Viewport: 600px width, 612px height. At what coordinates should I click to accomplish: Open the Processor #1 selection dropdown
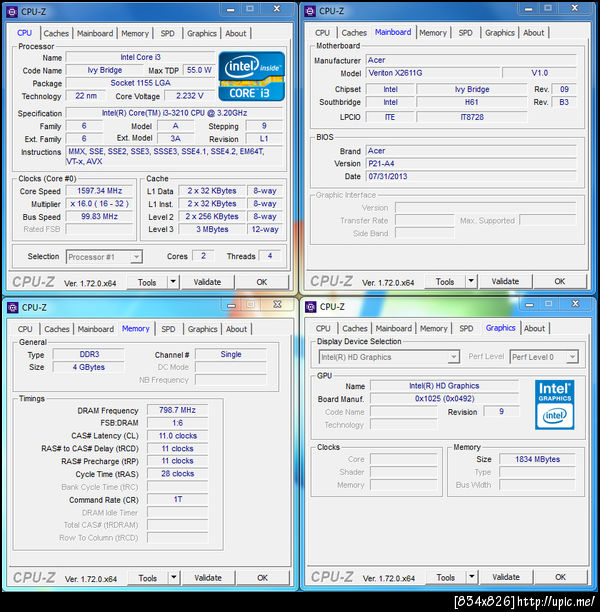point(104,257)
